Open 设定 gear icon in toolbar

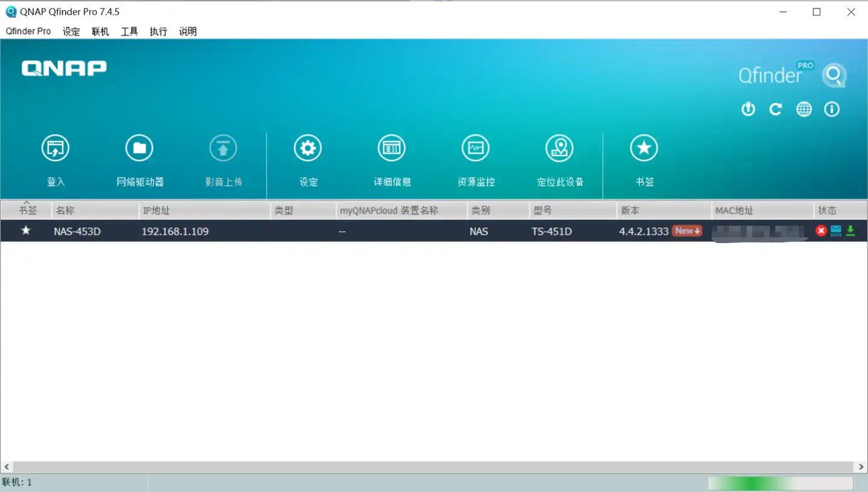coord(308,148)
